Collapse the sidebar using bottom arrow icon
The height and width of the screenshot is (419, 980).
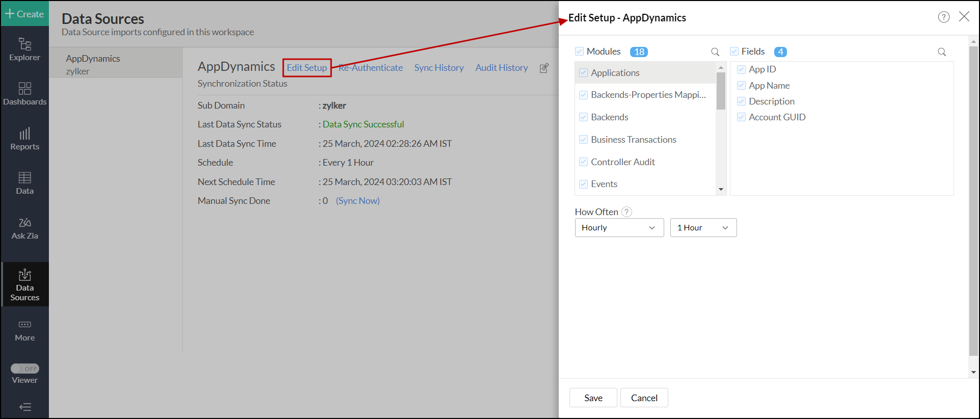[25, 407]
